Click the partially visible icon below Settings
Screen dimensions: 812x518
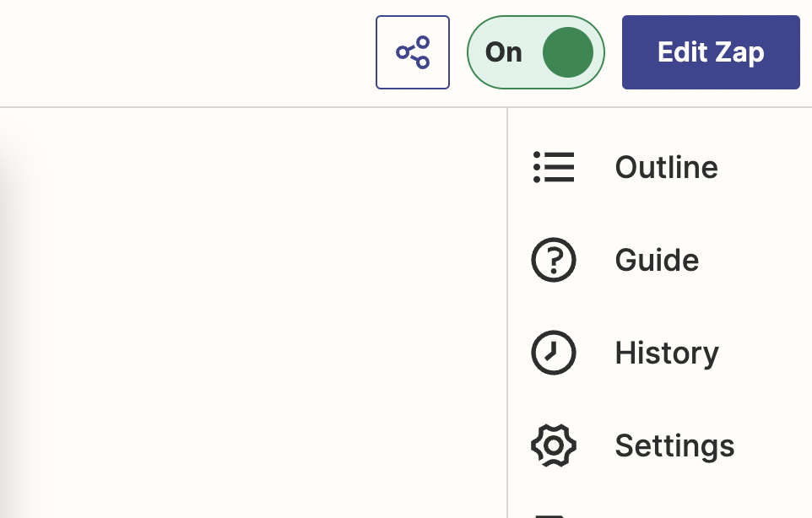[550, 516]
